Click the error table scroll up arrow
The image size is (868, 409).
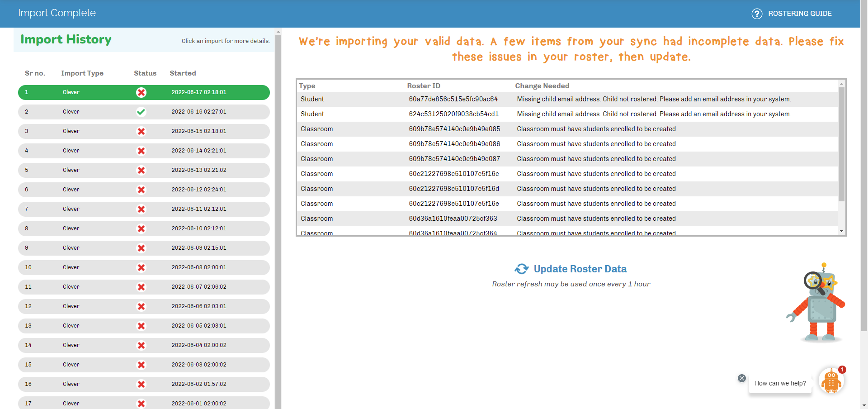841,84
